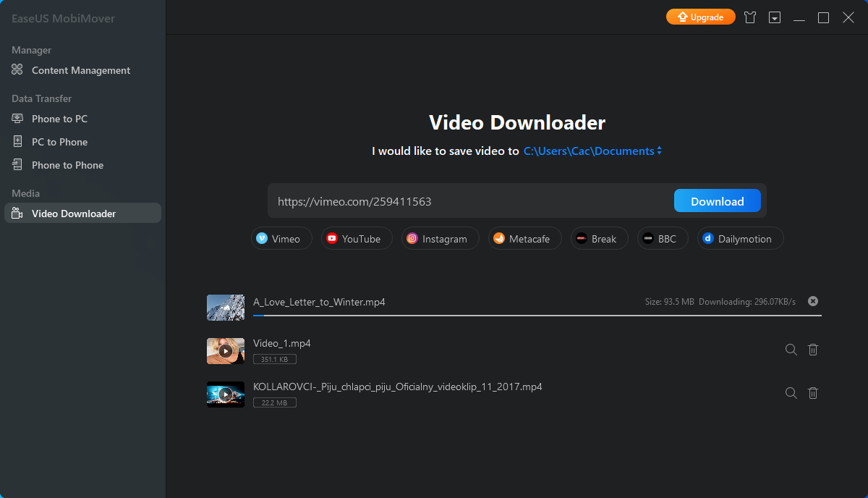Delete the KOLLAROVCI video via its trash icon
The width and height of the screenshot is (868, 498).
pyautogui.click(x=812, y=393)
